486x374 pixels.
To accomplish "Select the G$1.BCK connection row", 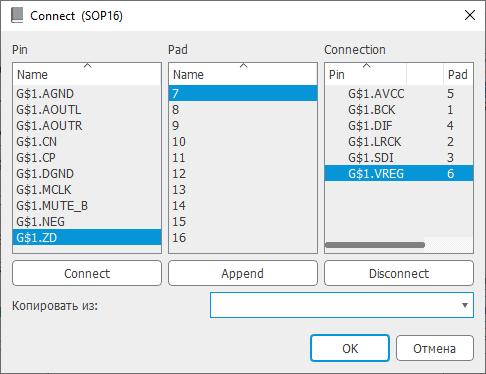I will click(x=399, y=110).
